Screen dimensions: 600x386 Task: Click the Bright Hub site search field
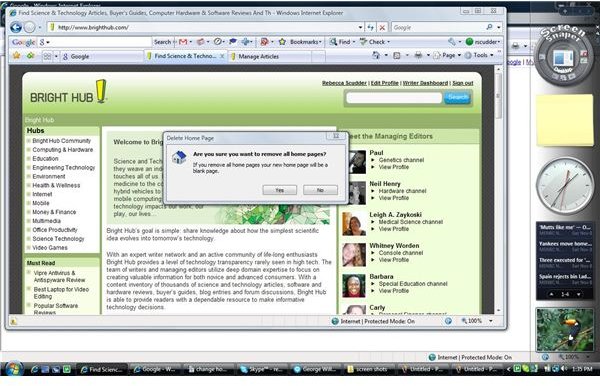pyautogui.click(x=394, y=98)
